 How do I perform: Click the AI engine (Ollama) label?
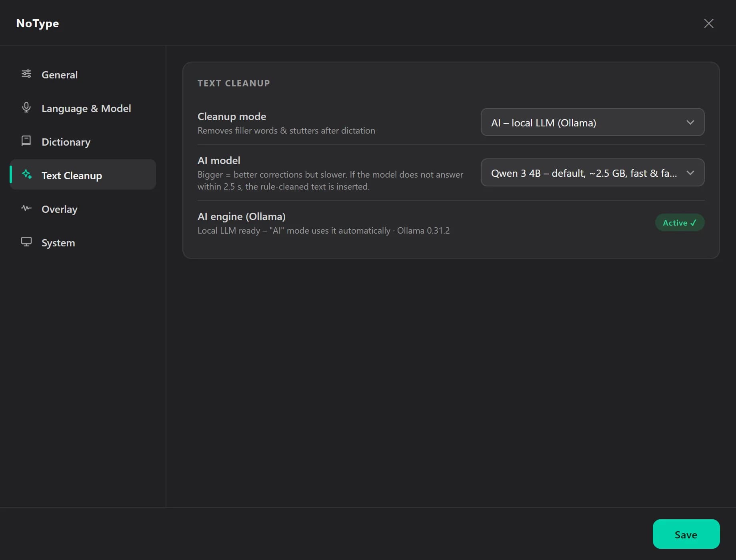pos(242,216)
